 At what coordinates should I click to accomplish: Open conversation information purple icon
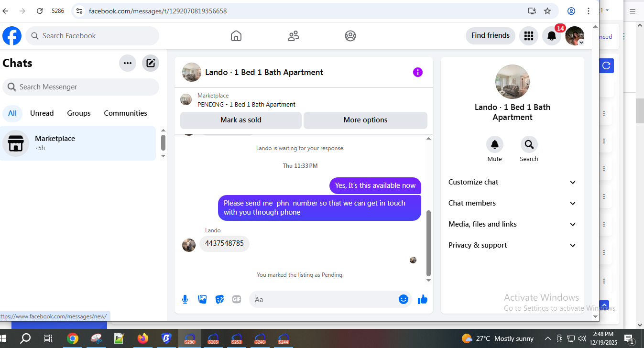418,72
